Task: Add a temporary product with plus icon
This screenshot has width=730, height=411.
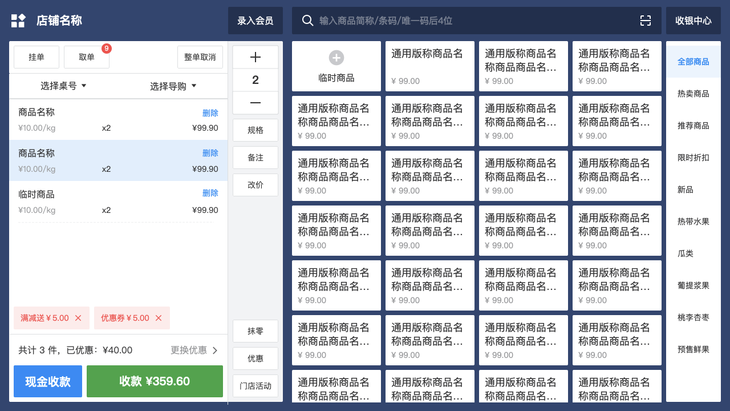Action: [336, 58]
